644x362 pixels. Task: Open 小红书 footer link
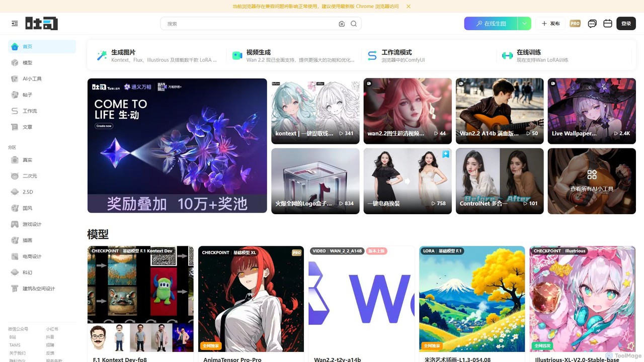click(x=52, y=329)
